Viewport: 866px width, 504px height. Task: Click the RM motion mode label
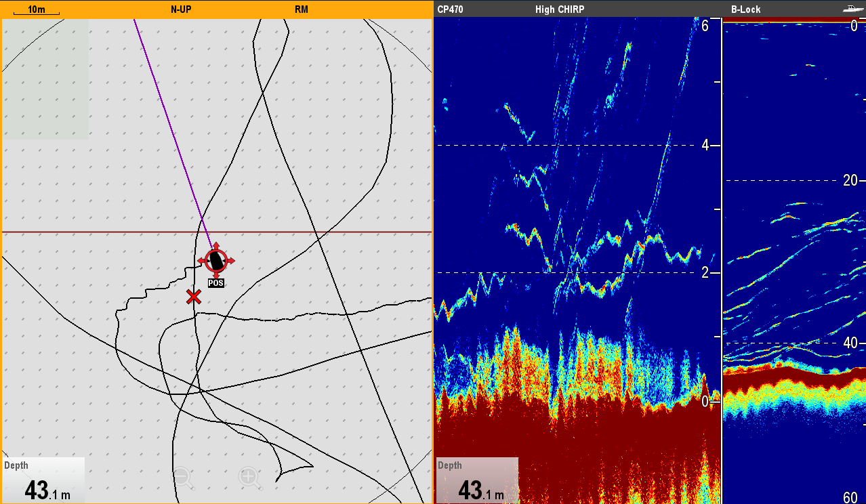pos(302,9)
